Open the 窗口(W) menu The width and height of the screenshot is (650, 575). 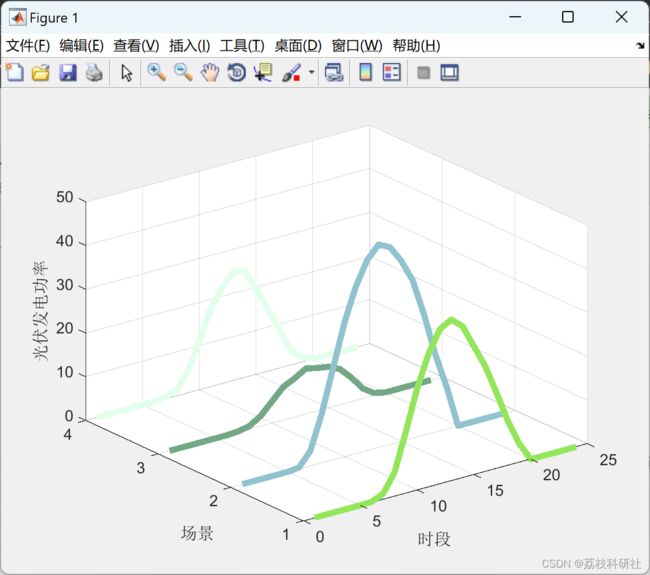pyautogui.click(x=357, y=46)
